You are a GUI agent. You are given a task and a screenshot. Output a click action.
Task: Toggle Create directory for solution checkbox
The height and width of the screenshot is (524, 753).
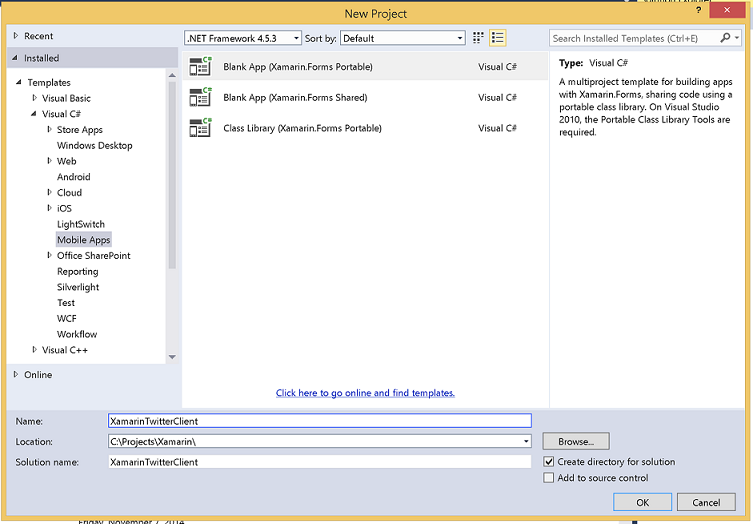click(x=548, y=462)
